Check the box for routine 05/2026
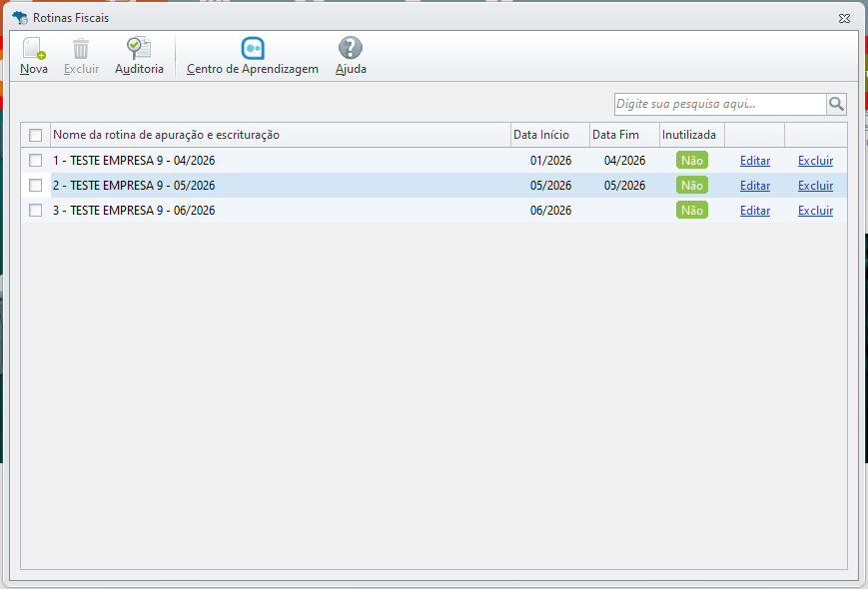The width and height of the screenshot is (868, 589). pos(35,186)
